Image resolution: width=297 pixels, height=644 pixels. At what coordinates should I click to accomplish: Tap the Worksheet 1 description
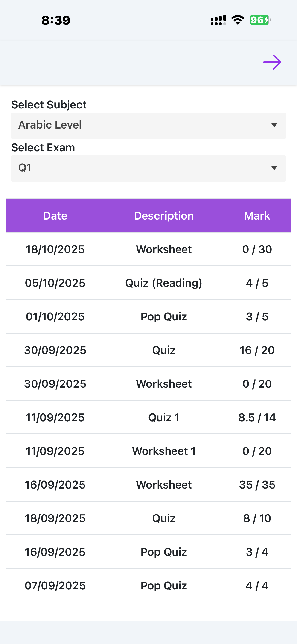pos(164,451)
